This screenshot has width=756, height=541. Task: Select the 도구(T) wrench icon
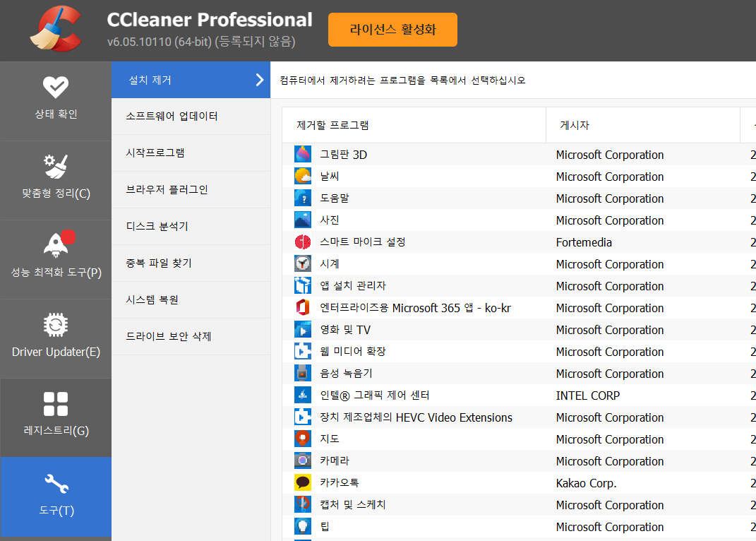(x=56, y=484)
